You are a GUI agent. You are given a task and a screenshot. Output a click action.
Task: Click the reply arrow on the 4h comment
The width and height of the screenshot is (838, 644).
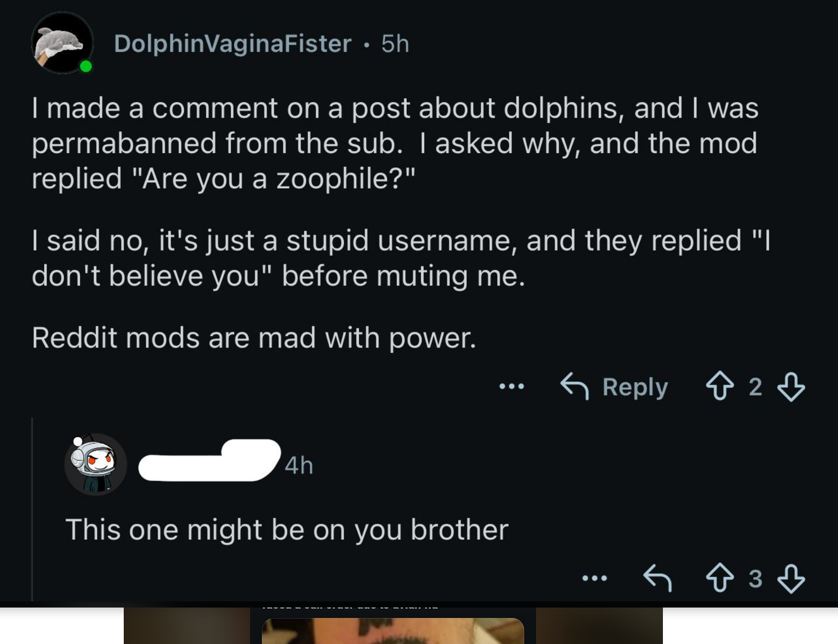point(658,578)
